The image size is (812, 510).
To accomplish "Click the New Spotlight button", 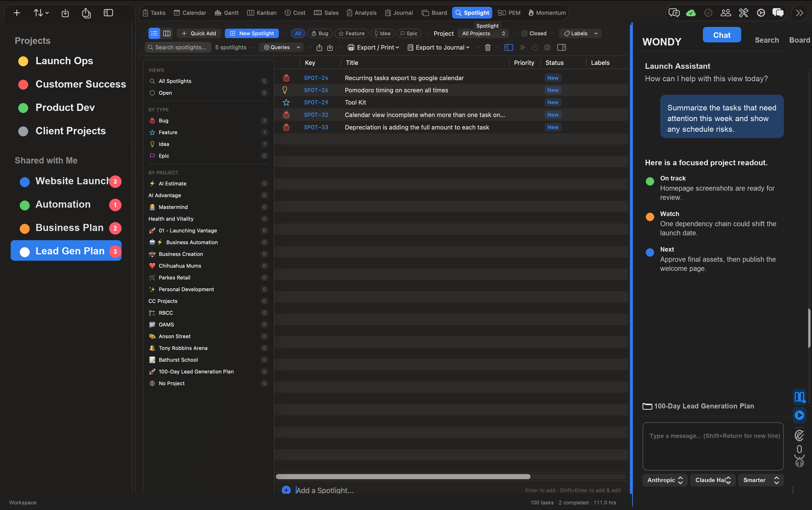I will point(252,34).
